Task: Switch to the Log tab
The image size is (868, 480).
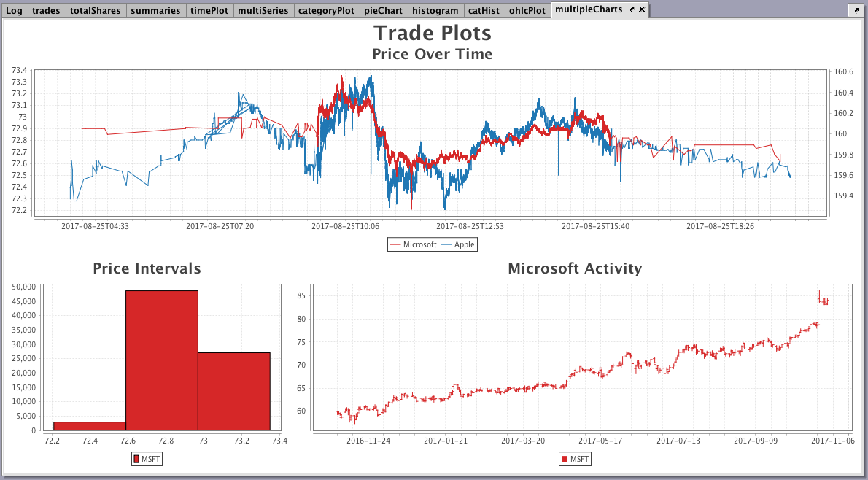Action: point(14,10)
